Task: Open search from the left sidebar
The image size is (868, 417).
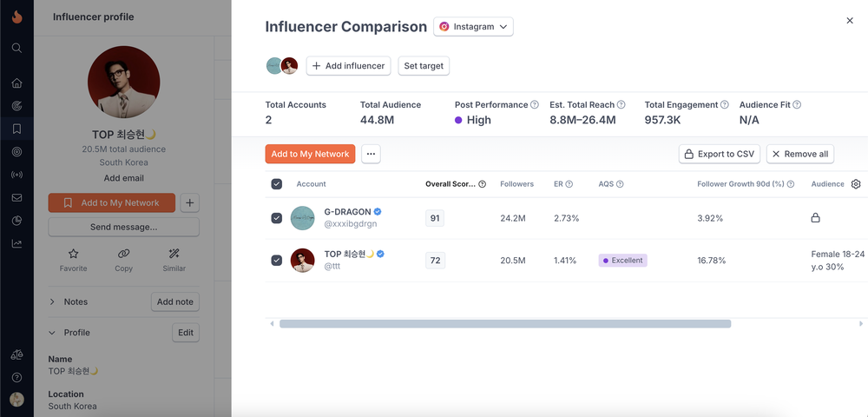Action: coord(16,48)
